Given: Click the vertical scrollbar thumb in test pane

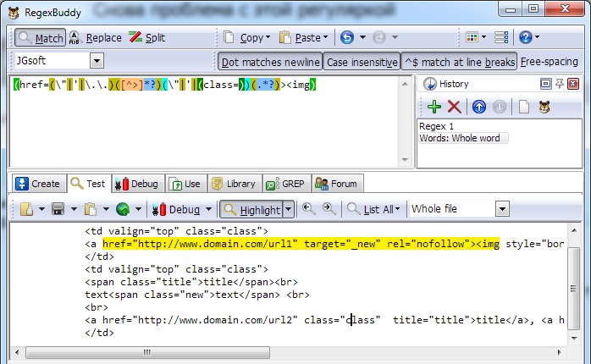Looking at the screenshot, I should coord(573,289).
